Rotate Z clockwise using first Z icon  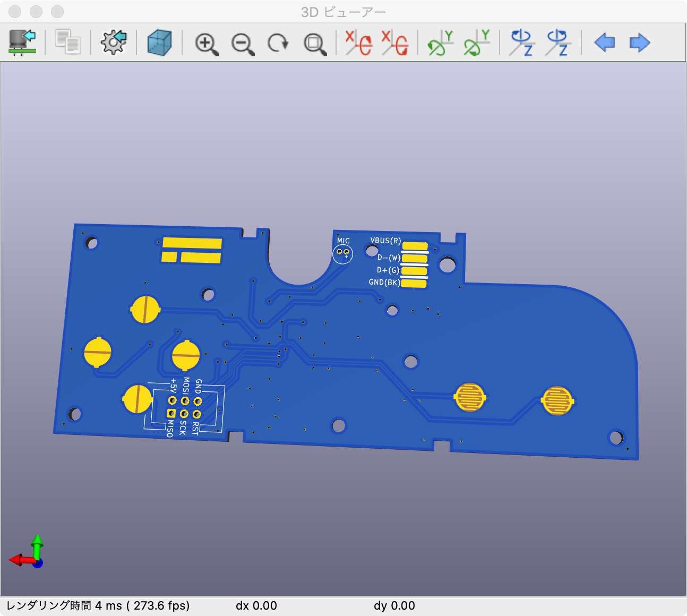pyautogui.click(x=521, y=42)
